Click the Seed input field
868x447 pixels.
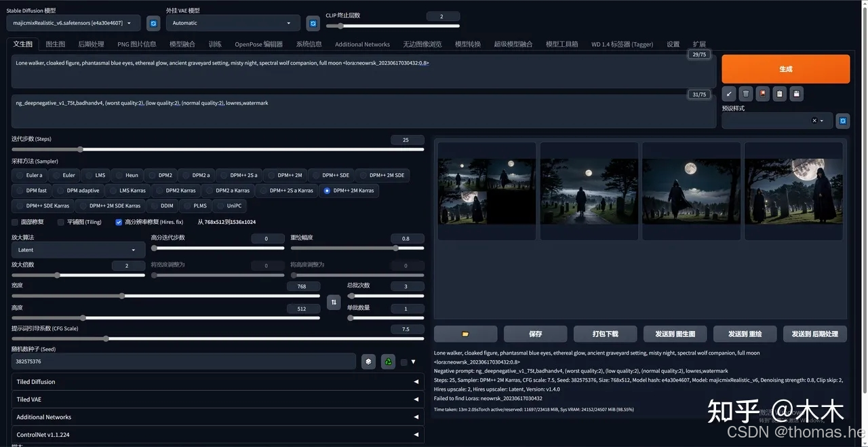[183, 362]
